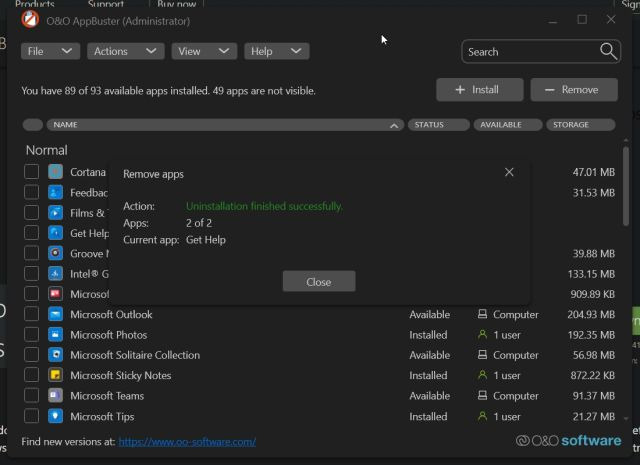
Task: Tick the Get Help checkbox
Action: 31,233
